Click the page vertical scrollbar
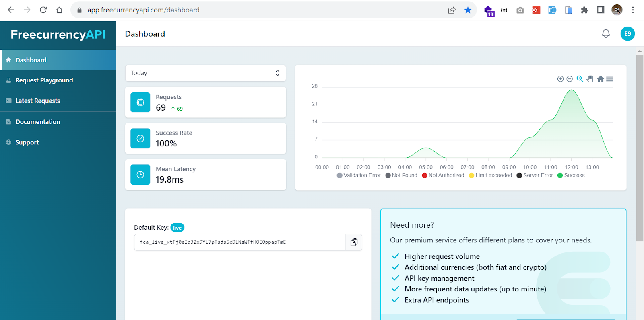This screenshot has height=320, width=644. (640, 148)
